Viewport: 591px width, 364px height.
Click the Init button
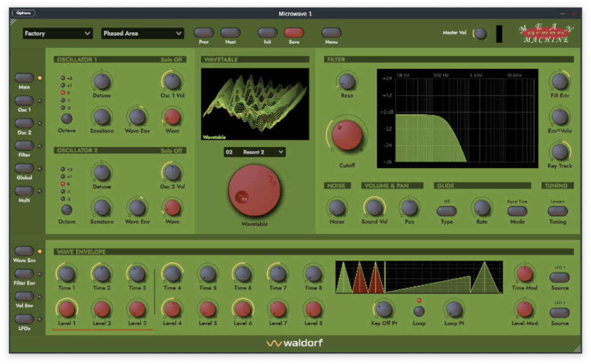[267, 32]
